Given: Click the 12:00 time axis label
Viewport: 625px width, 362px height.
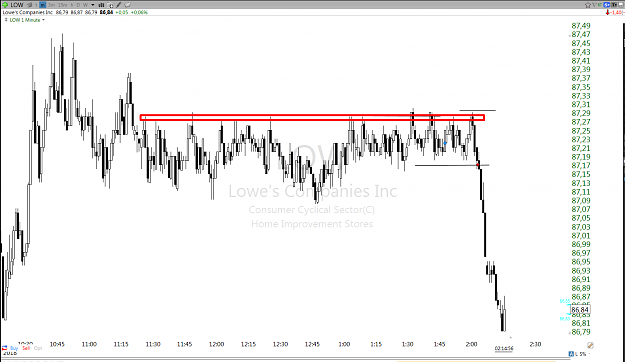Looking at the screenshot, I should (x=216, y=344).
